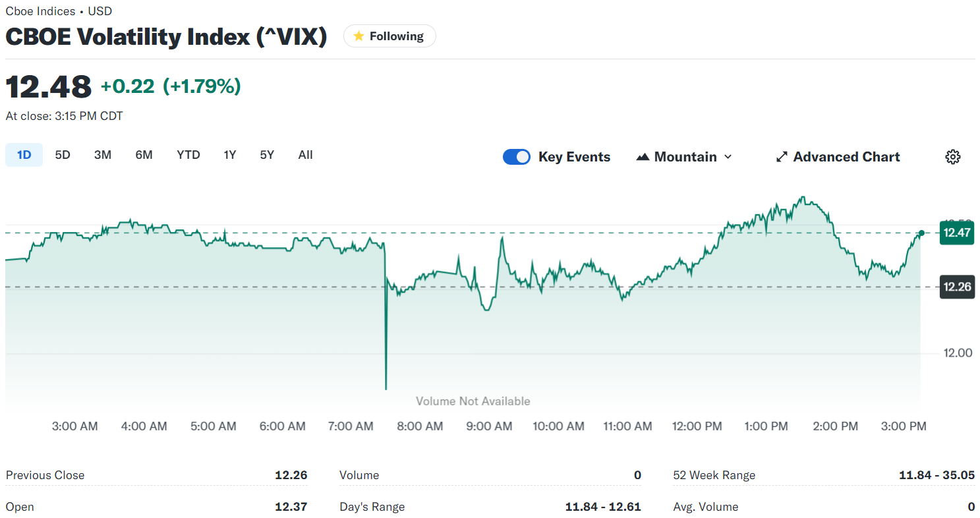Click the star Following button
Viewport: 980px width, 518px height.
point(389,36)
